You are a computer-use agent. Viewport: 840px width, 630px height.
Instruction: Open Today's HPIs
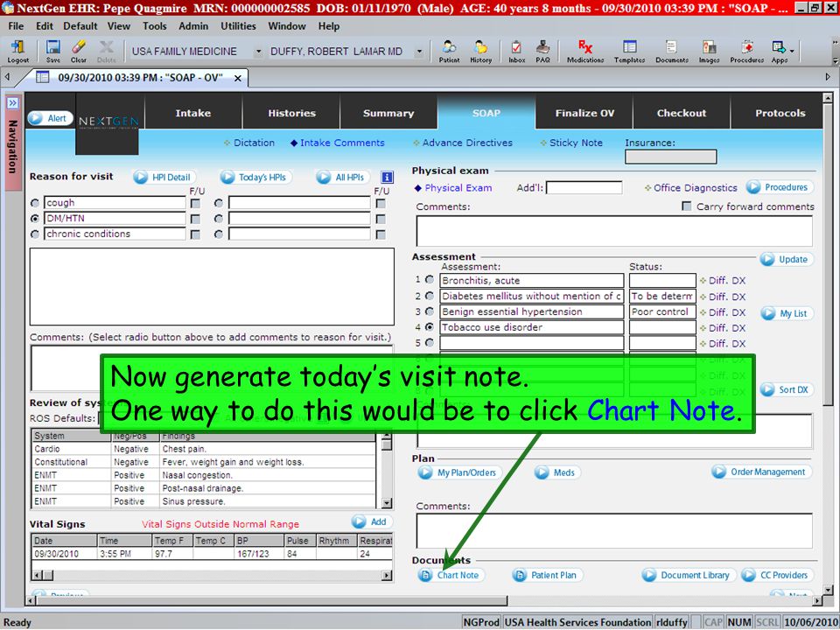[x=255, y=178]
